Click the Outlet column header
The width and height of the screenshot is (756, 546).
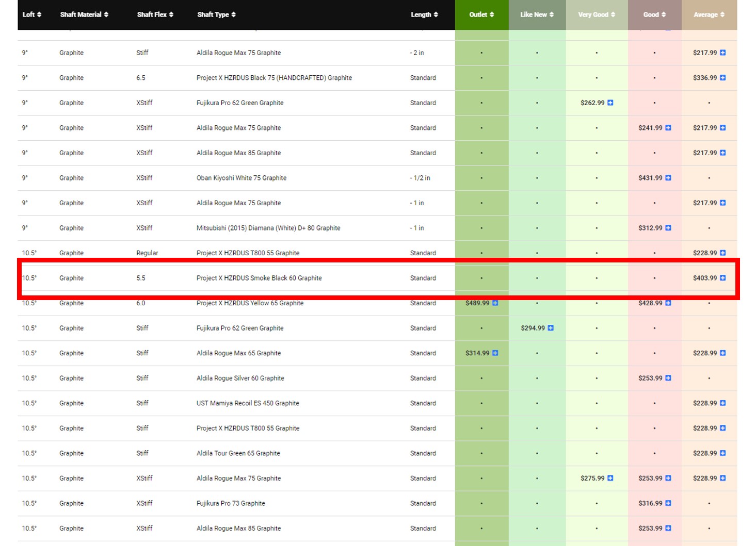click(481, 14)
